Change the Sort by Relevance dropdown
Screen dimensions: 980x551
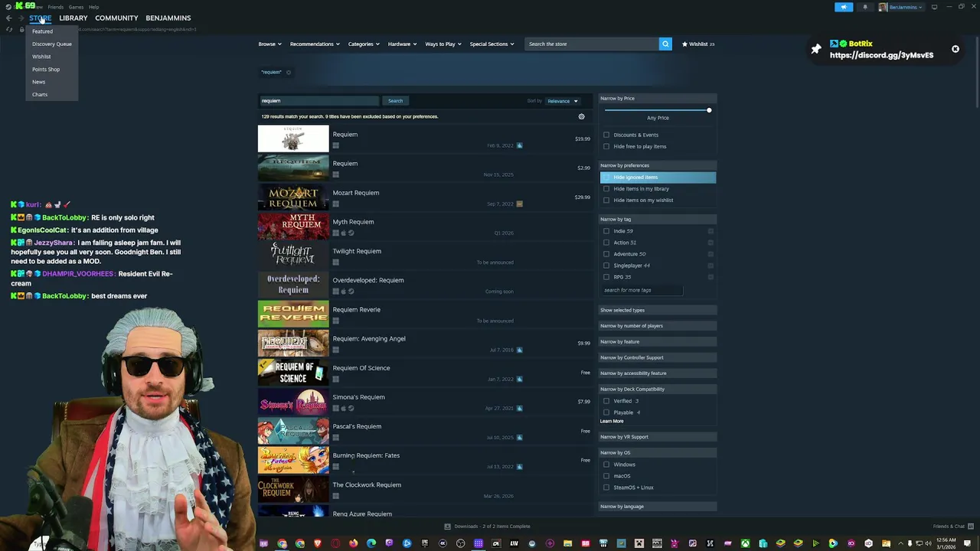click(x=563, y=101)
